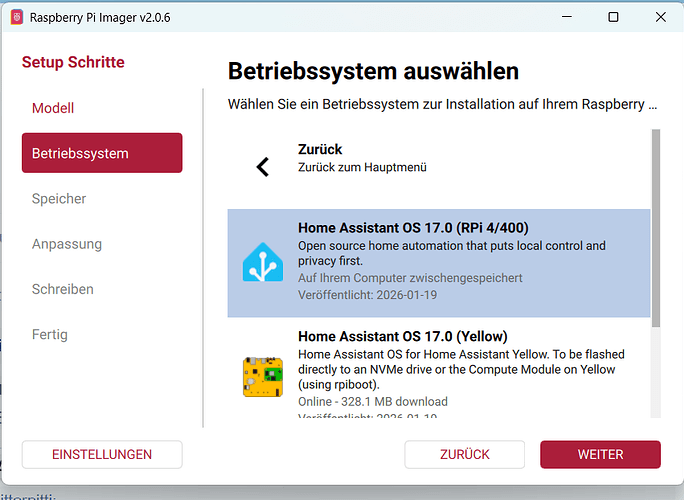Click the WEITER button

(x=600, y=455)
